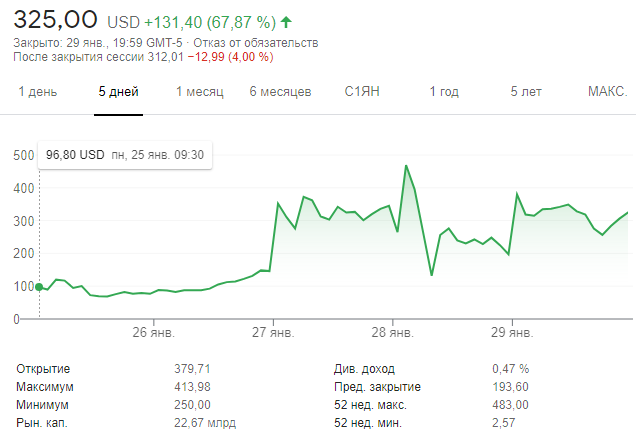636x434 pixels.
Task: Switch to the "1 год" tab
Action: pyautogui.click(x=444, y=92)
